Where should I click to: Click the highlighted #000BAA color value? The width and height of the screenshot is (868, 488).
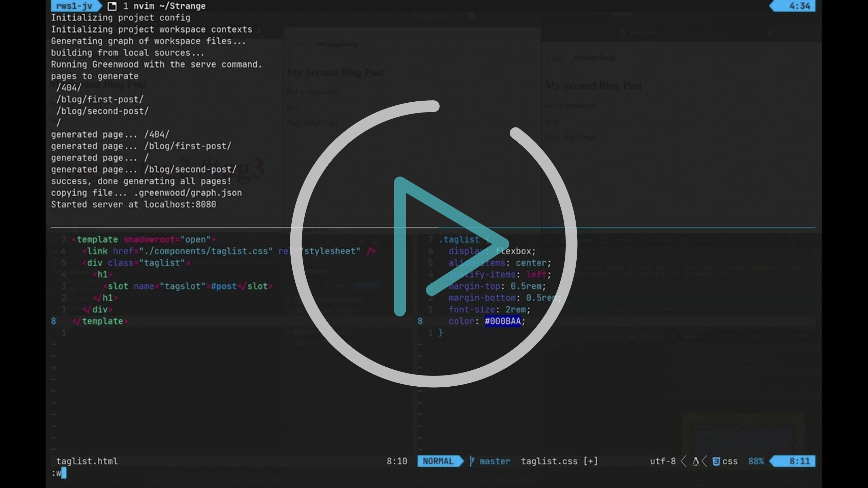[503, 321]
